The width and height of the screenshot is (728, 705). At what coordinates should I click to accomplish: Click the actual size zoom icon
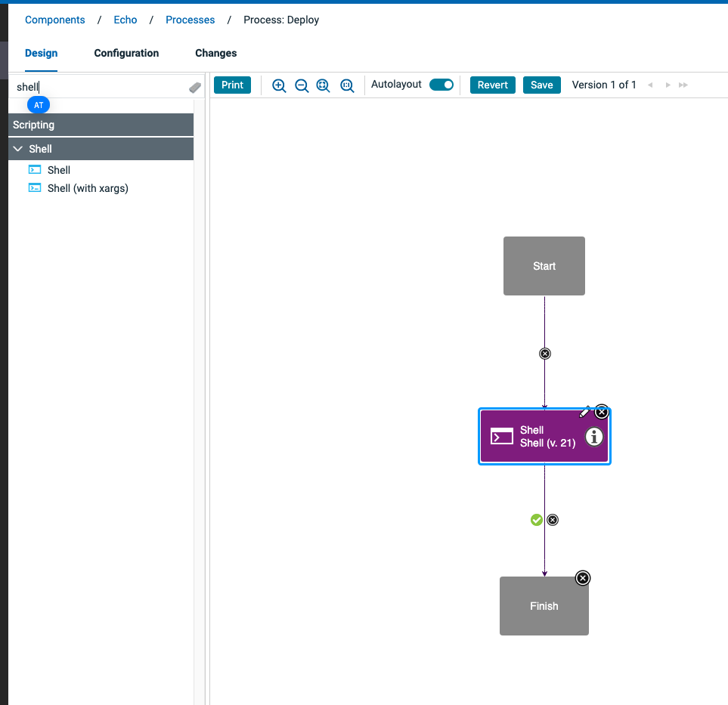[x=347, y=85]
